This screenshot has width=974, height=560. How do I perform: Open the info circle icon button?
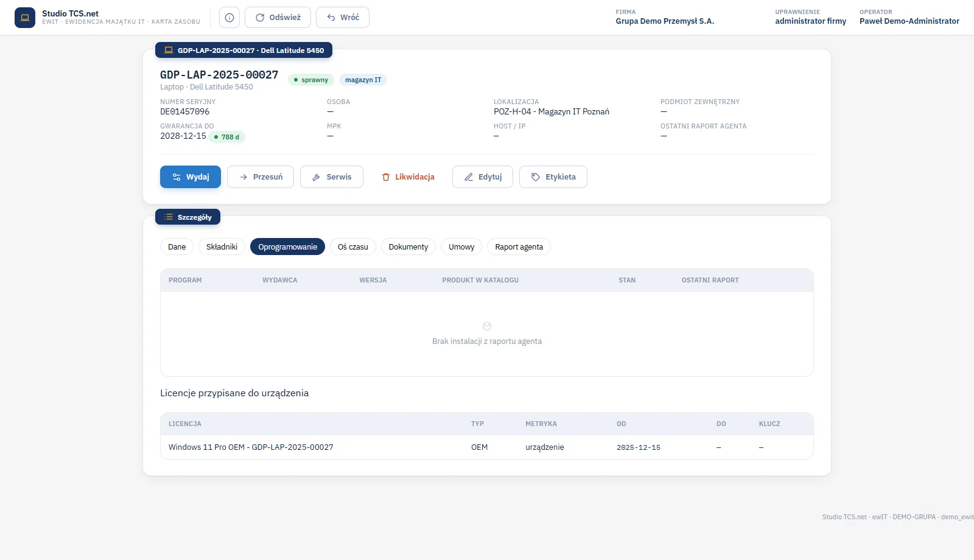click(229, 18)
